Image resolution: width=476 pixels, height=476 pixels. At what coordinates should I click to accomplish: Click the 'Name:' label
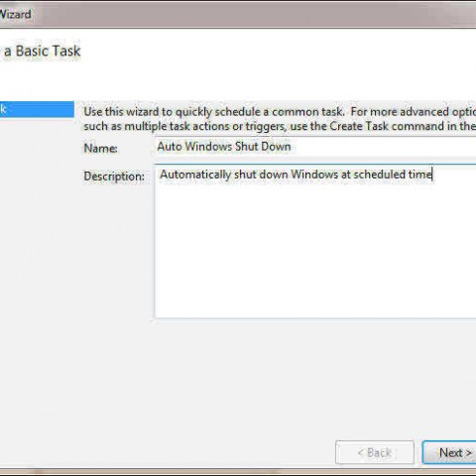(100, 148)
